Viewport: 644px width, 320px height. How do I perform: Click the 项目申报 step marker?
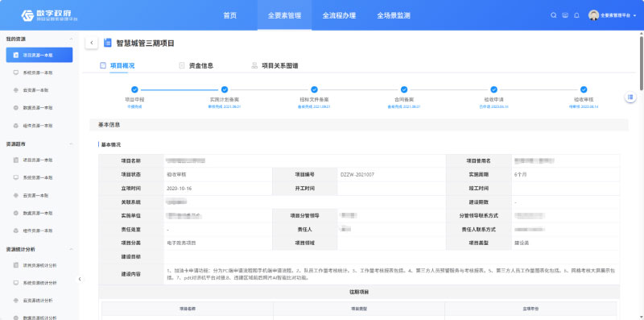[134, 89]
